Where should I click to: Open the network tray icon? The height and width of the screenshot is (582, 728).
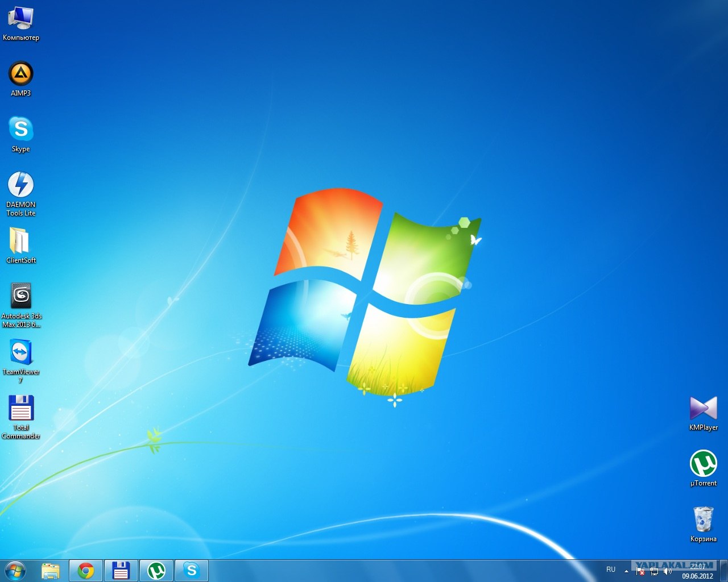click(x=654, y=571)
